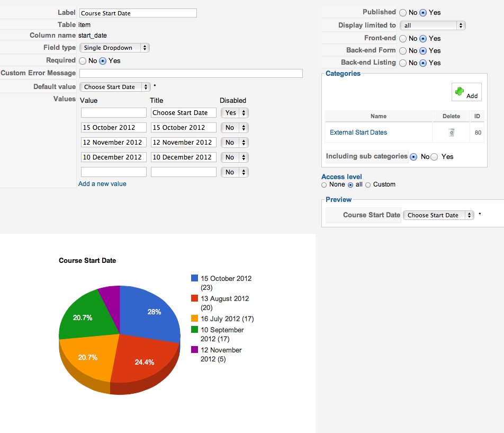Set Published to Yes
Screen dimensions: 504x433
click(x=423, y=13)
